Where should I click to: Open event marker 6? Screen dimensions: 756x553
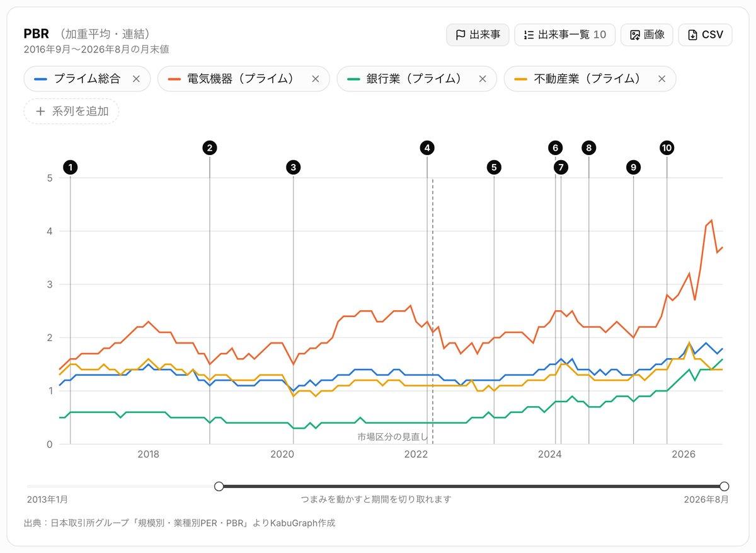[x=555, y=148]
